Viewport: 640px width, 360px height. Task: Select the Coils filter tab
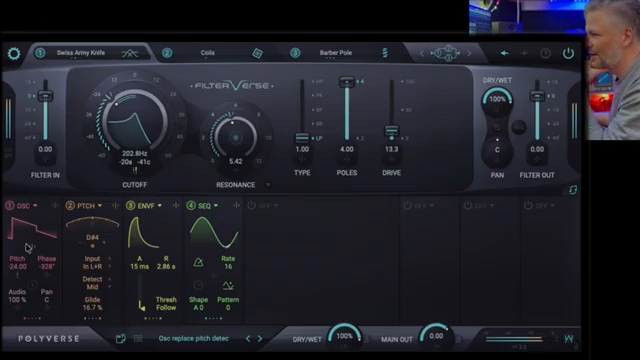click(x=207, y=53)
